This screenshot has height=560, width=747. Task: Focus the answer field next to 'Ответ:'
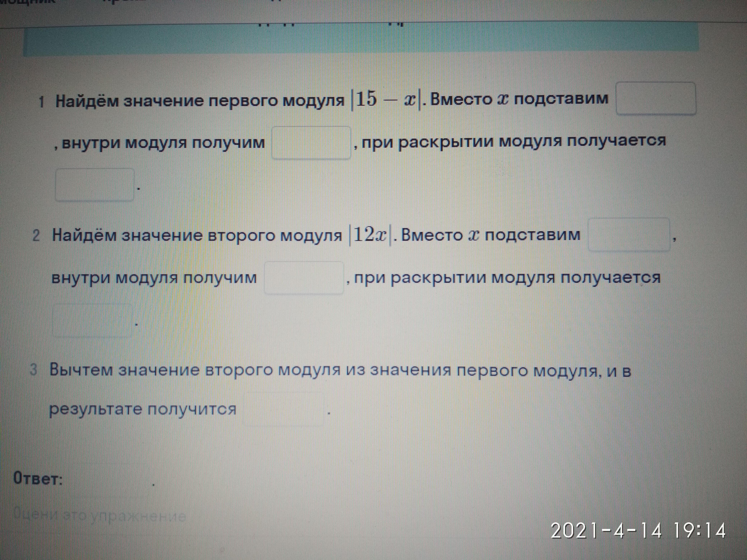point(108,479)
